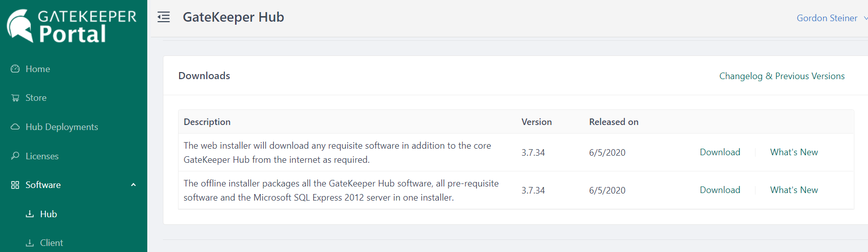Open the Gordon Steiner user dropdown
The height and width of the screenshot is (252, 868).
(x=831, y=18)
